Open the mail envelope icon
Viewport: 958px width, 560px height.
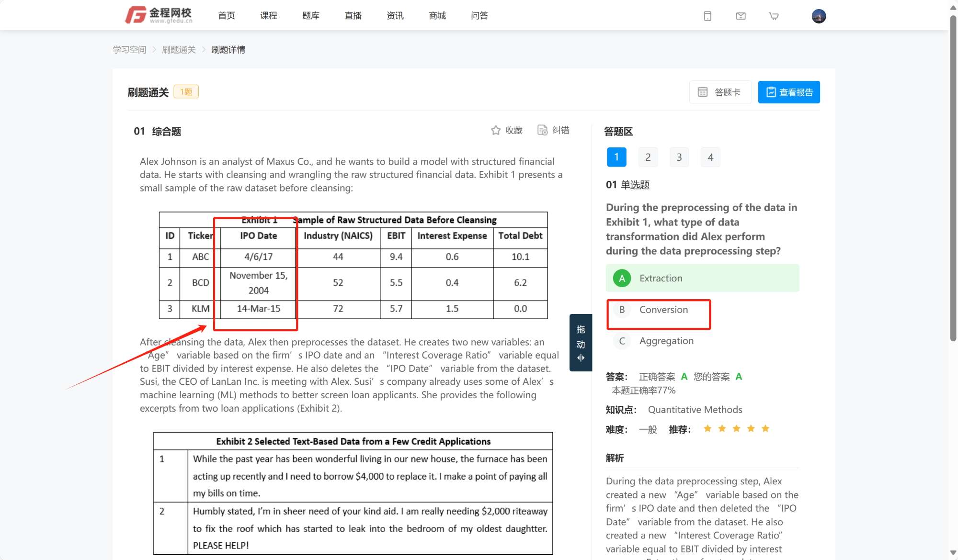pyautogui.click(x=741, y=16)
